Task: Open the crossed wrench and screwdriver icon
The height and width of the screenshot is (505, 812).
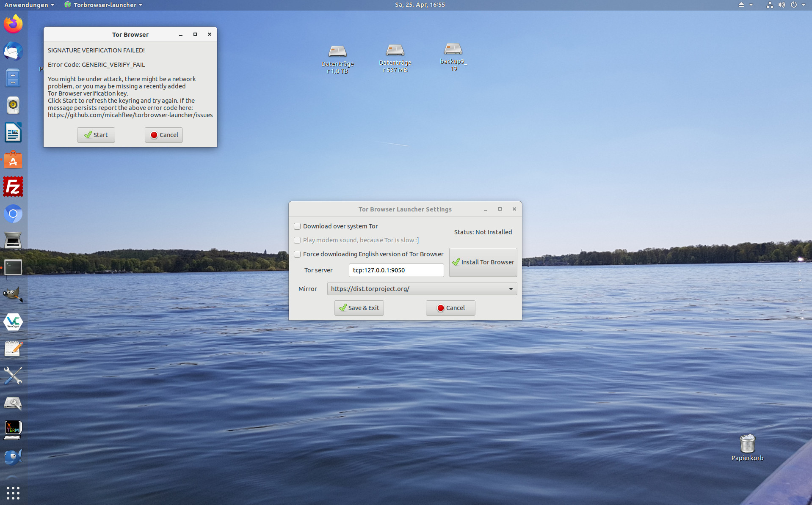Action: click(13, 376)
